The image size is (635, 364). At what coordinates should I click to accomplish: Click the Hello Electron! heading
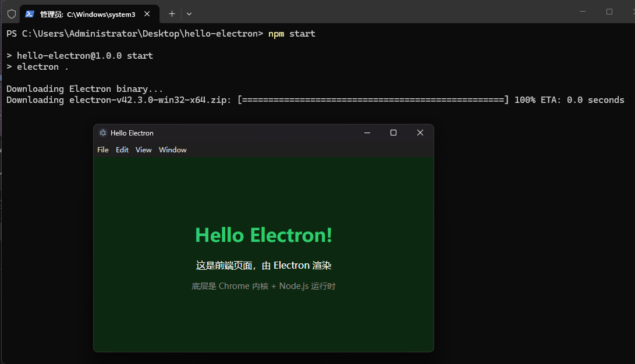click(x=264, y=235)
